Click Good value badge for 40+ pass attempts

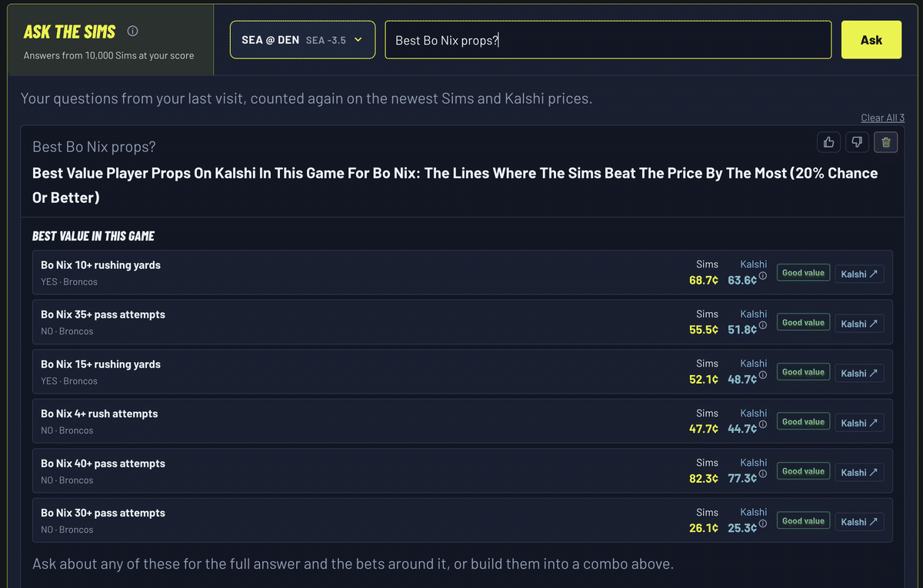pos(803,471)
